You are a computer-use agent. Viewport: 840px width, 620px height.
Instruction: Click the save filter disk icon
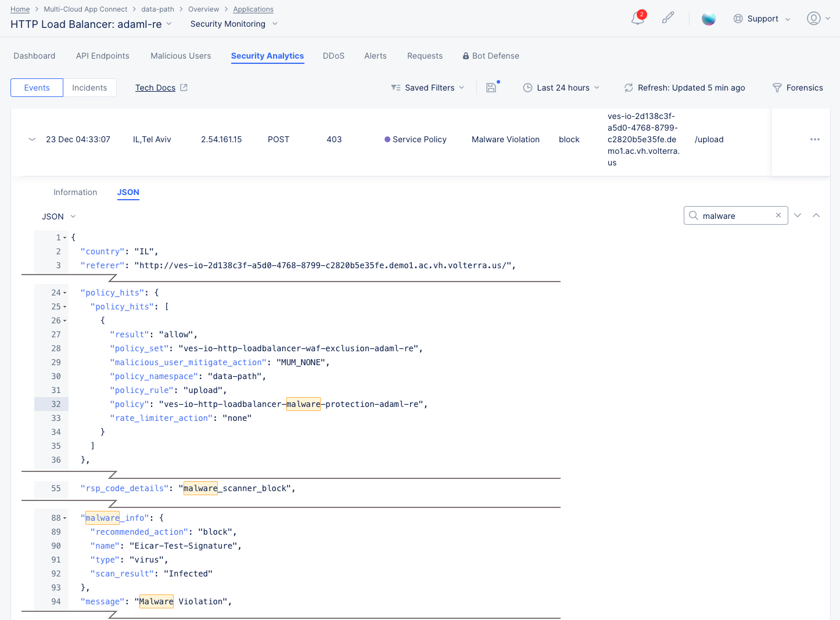point(491,87)
